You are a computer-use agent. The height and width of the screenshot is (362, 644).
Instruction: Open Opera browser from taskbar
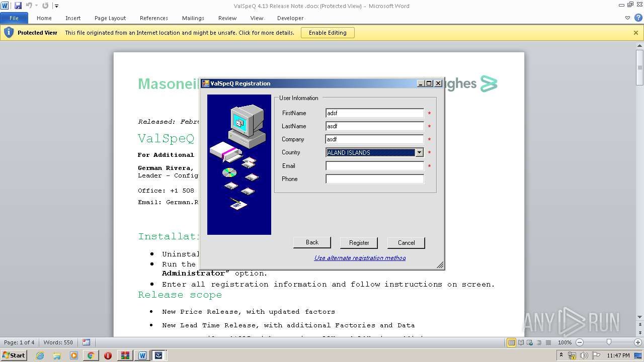pyautogui.click(x=108, y=355)
